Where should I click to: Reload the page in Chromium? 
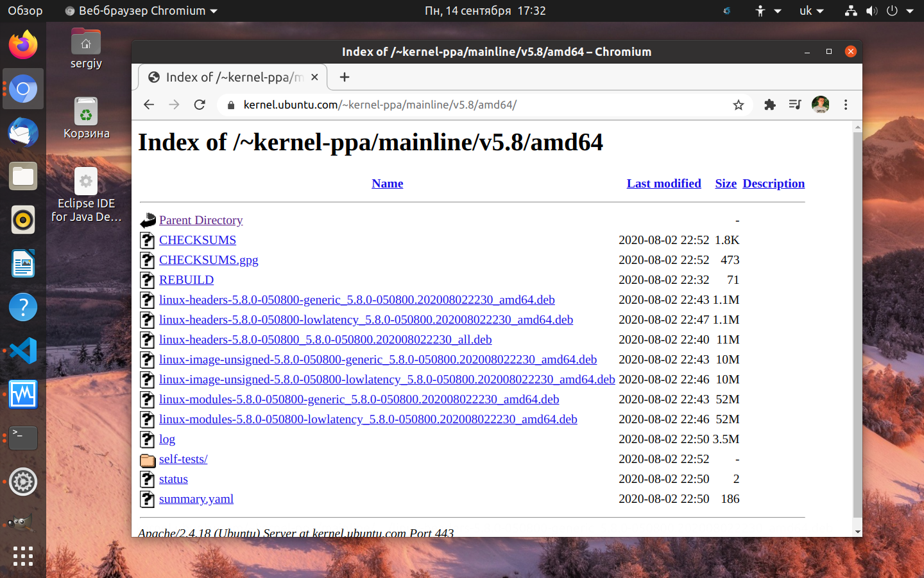200,105
